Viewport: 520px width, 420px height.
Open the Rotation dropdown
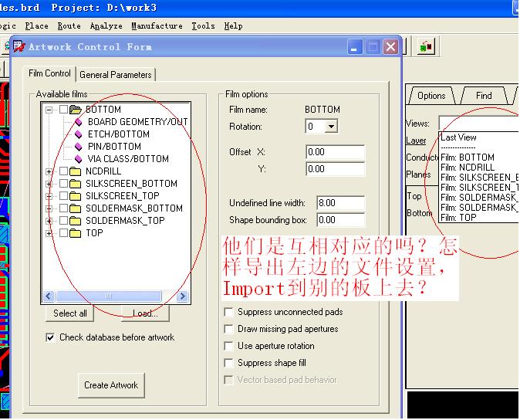331,127
